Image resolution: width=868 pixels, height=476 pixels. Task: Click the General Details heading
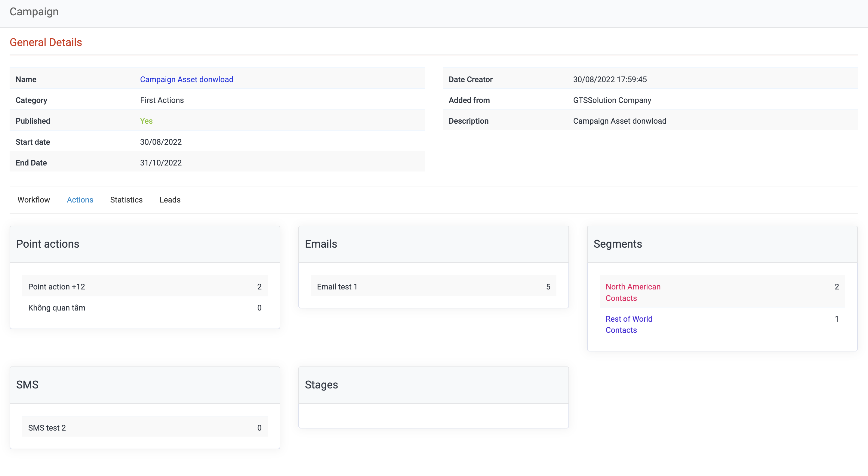coord(46,42)
